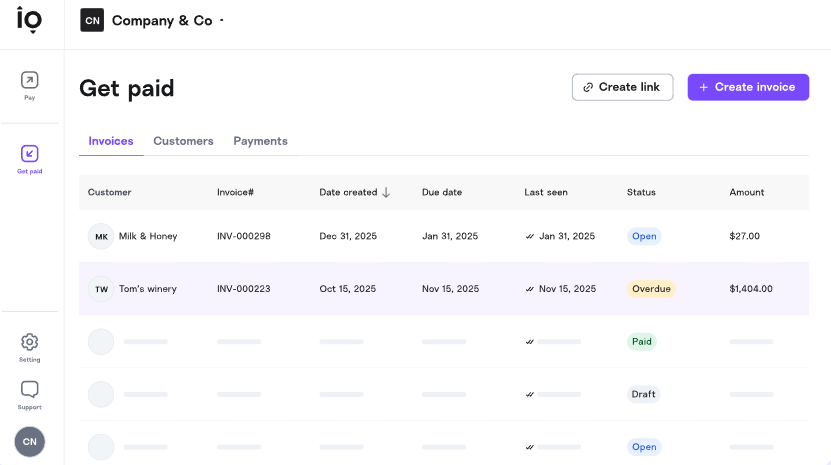Open the Pay section in sidebar
Image resolution: width=831 pixels, height=465 pixels.
point(29,85)
